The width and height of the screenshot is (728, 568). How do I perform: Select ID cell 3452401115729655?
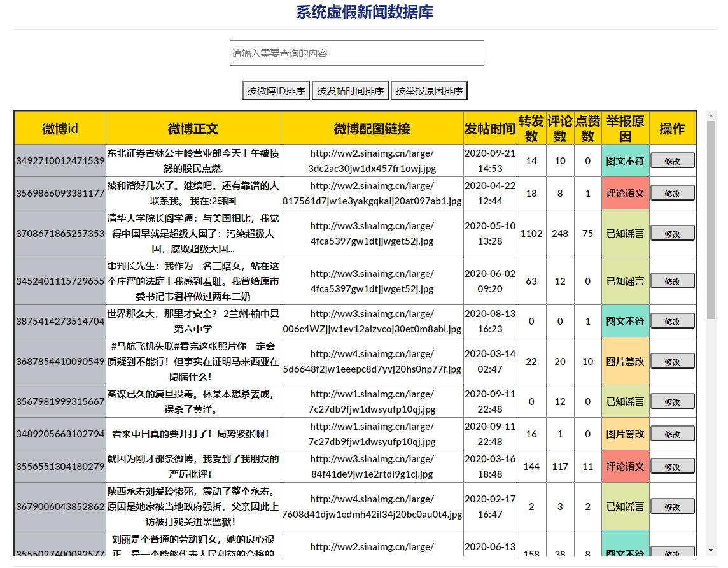[x=60, y=281]
